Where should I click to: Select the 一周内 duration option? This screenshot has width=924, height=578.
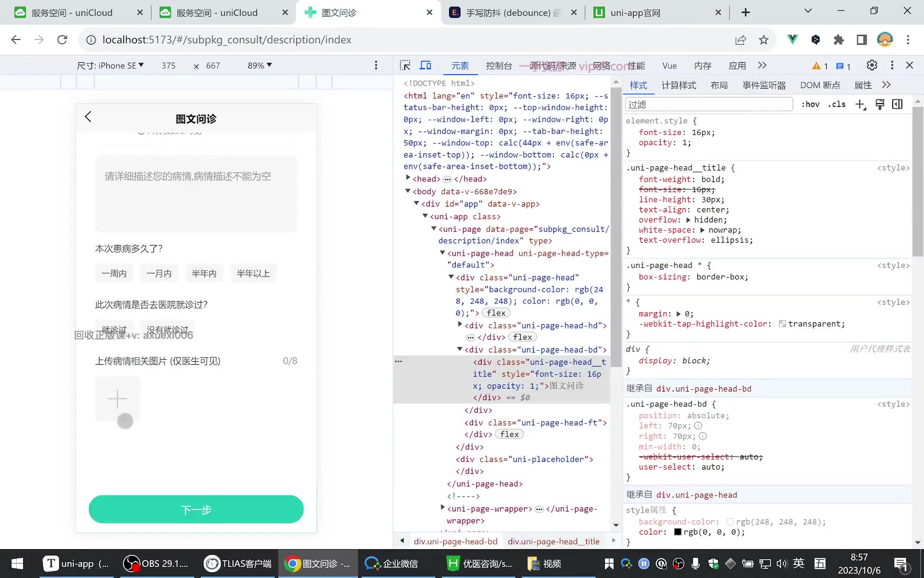click(114, 274)
